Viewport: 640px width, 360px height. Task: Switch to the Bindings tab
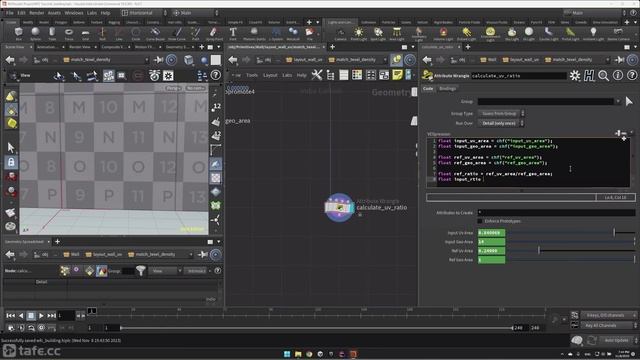447,89
